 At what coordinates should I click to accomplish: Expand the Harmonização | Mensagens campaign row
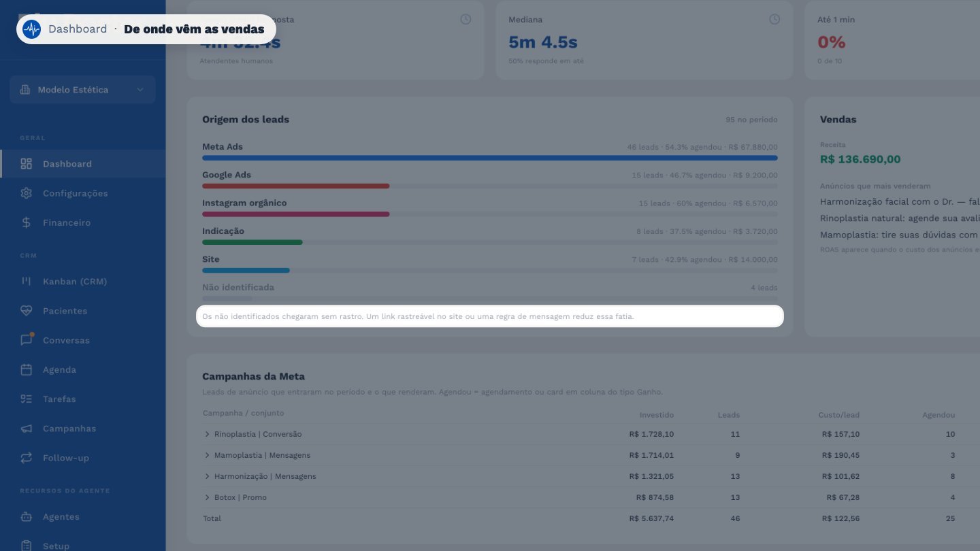click(207, 476)
